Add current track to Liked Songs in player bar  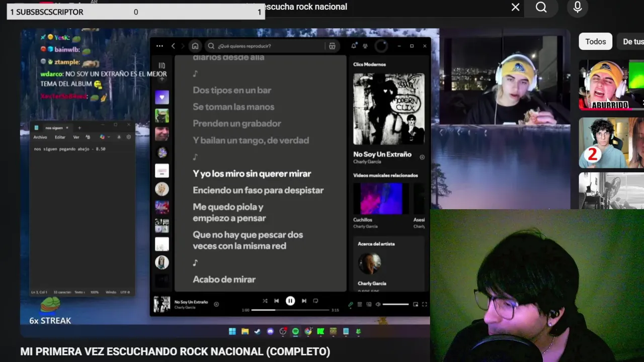click(x=216, y=304)
